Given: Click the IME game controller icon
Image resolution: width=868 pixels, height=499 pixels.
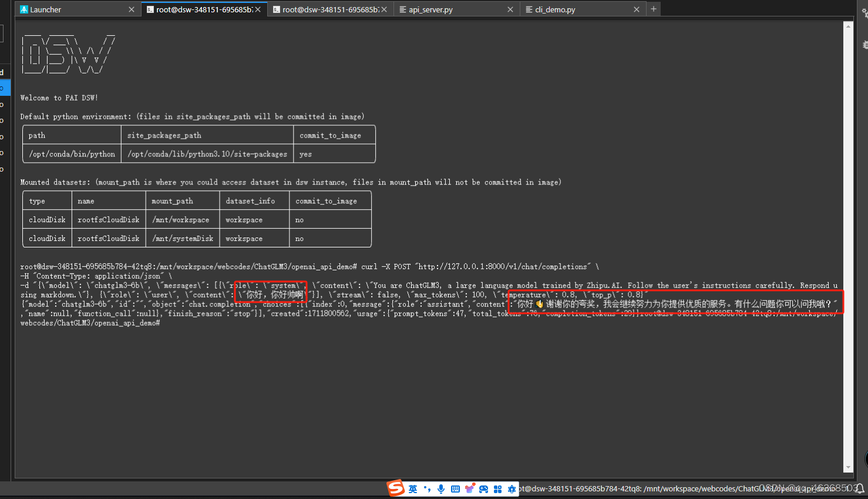Looking at the screenshot, I should (483, 489).
